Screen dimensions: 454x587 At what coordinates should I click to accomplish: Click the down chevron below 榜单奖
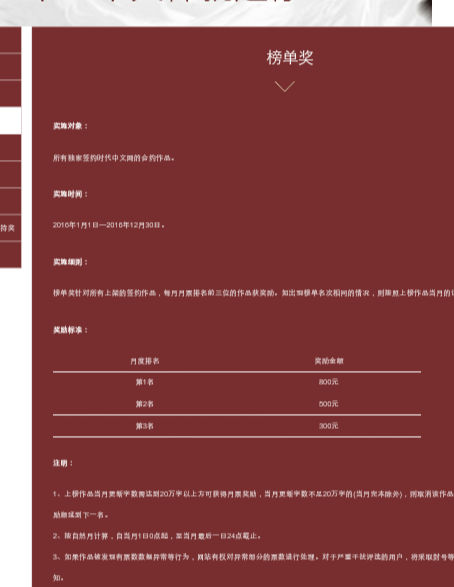pyautogui.click(x=284, y=86)
